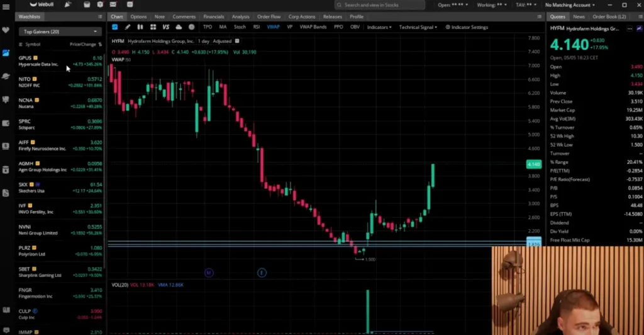644x335 pixels.
Task: Open the envelope messages icon in title bar
Action: tap(113, 4)
